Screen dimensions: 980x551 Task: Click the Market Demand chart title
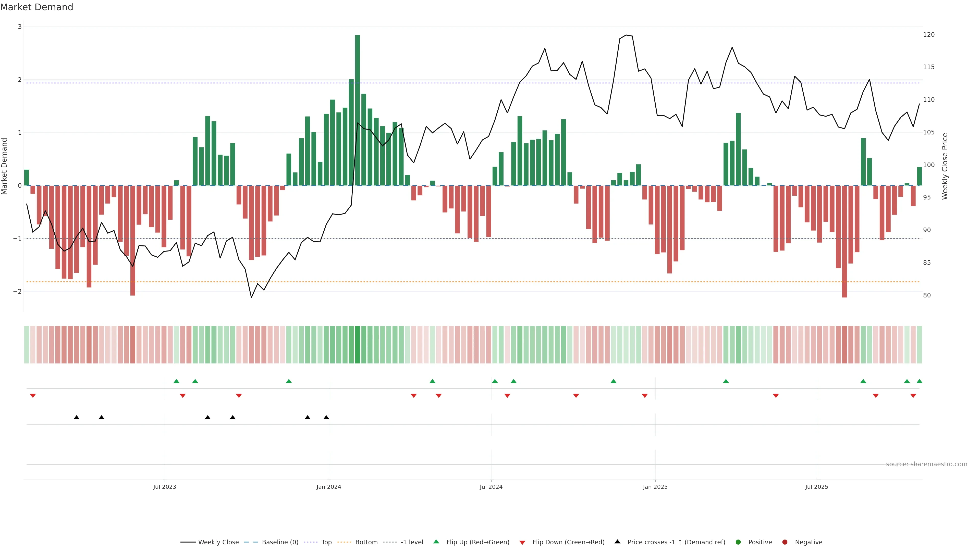(36, 7)
